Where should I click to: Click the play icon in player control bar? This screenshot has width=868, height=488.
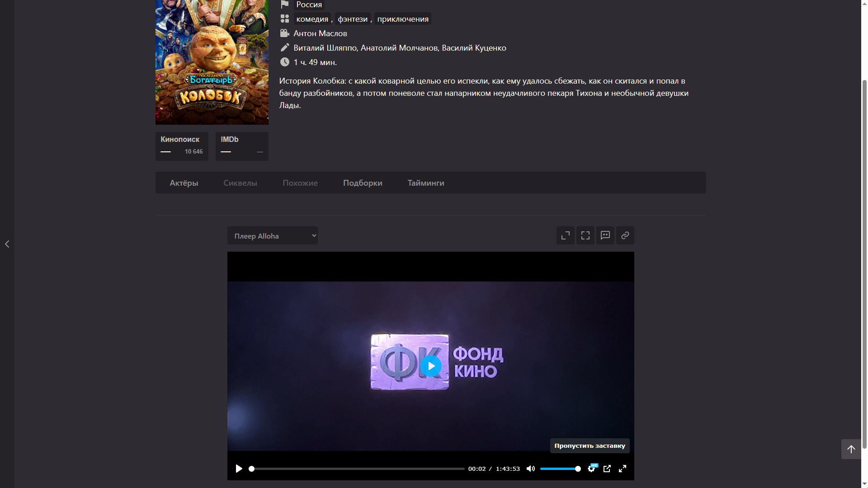(239, 469)
